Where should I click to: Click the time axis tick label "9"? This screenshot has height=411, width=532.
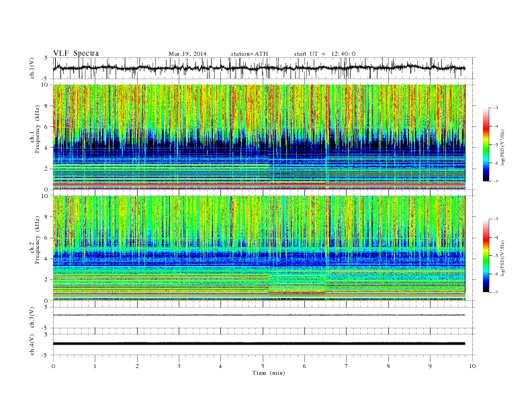point(430,366)
